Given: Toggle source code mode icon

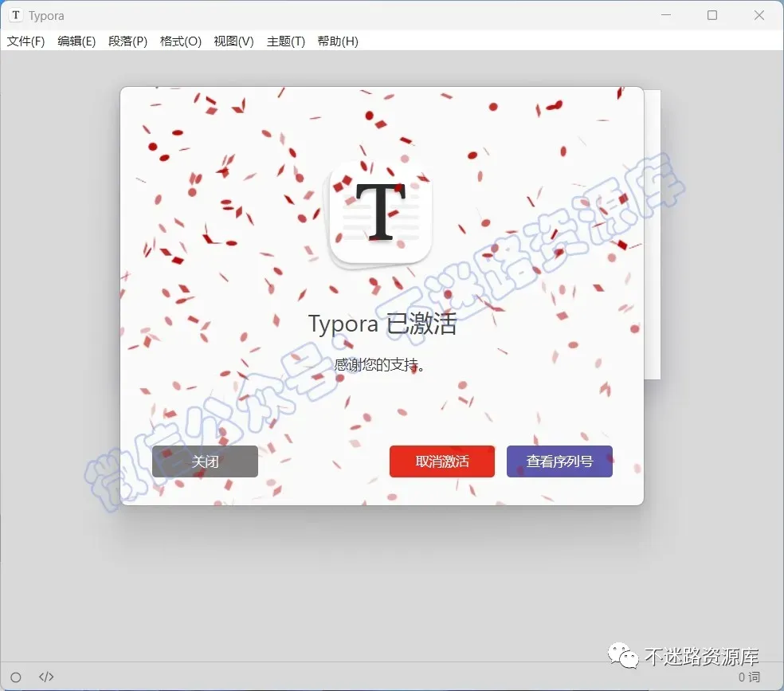Looking at the screenshot, I should point(46,677).
